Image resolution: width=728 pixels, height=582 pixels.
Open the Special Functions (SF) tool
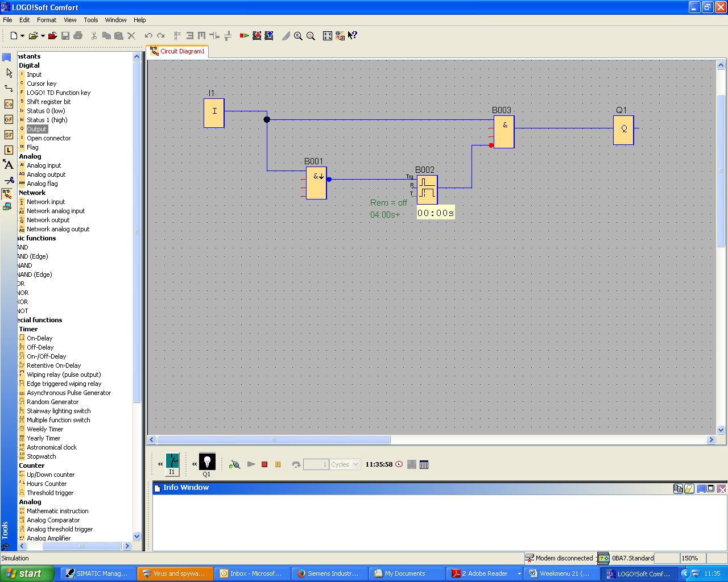pyautogui.click(x=9, y=135)
